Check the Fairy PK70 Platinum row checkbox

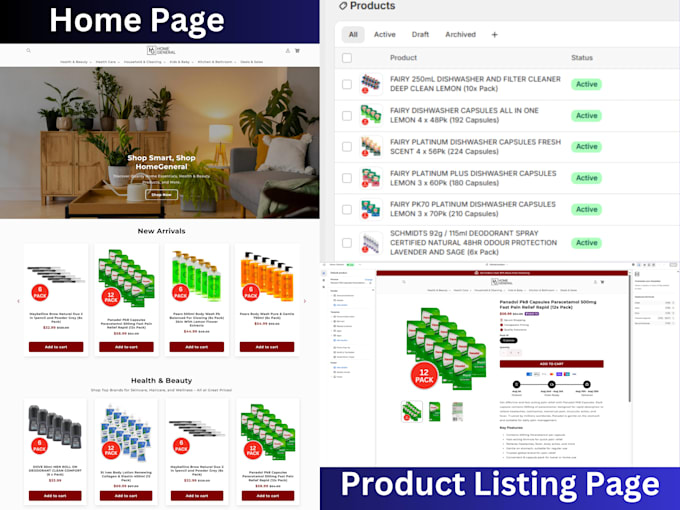coord(347,209)
